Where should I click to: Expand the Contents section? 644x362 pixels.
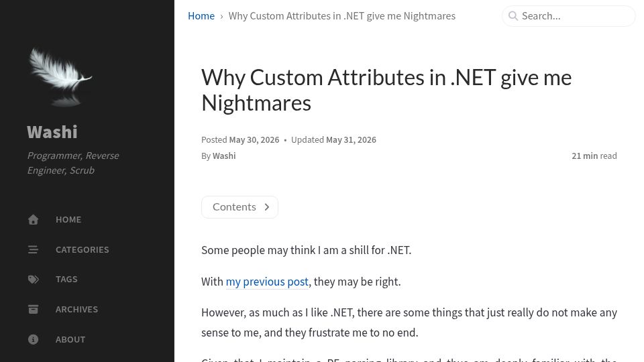(x=240, y=207)
